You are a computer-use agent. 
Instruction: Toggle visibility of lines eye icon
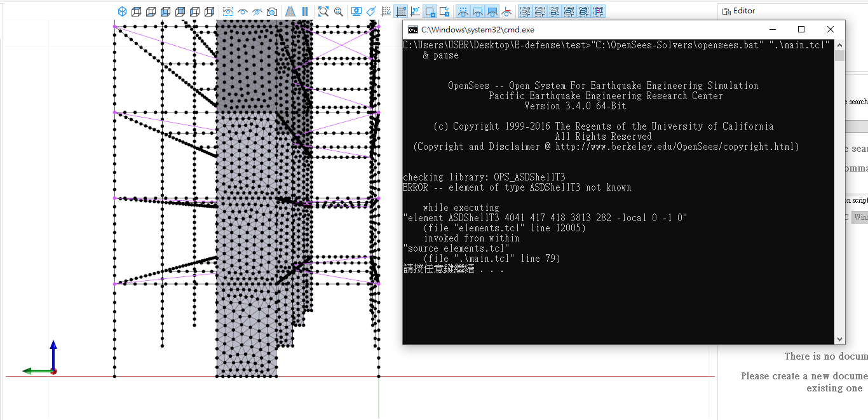pos(478,11)
